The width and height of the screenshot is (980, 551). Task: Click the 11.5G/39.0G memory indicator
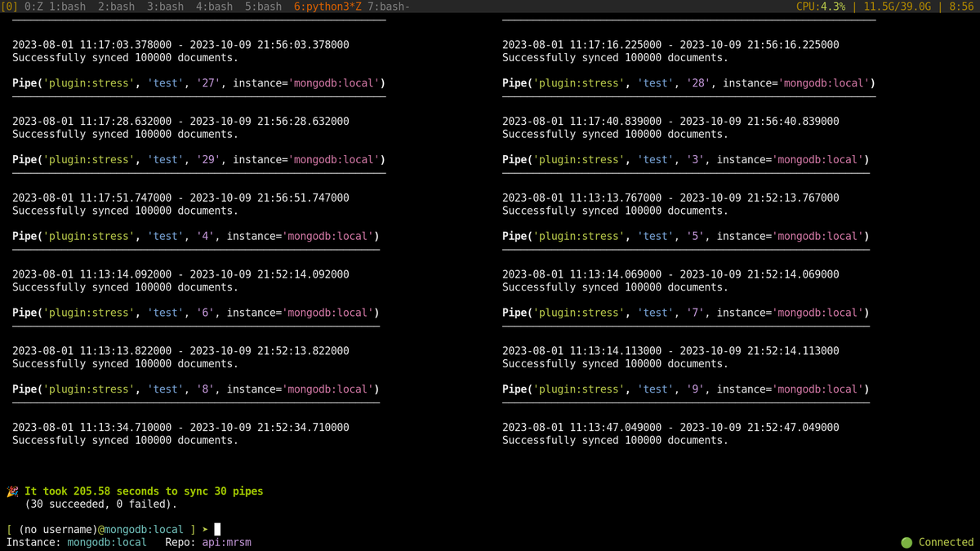pos(901,7)
